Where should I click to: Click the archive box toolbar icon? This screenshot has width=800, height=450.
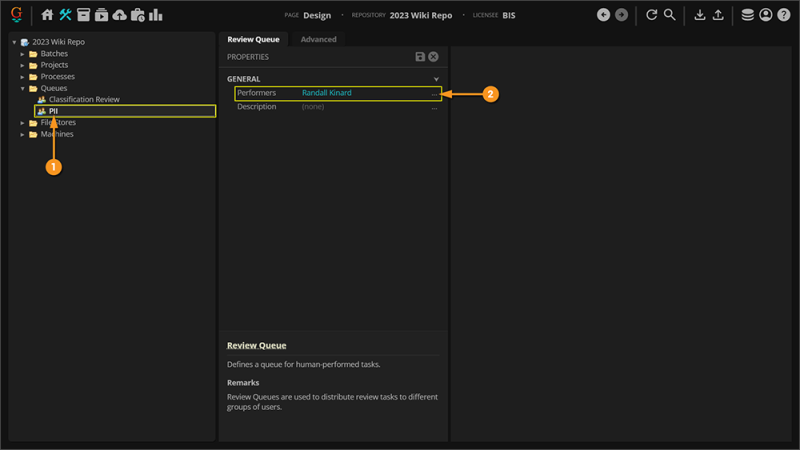[x=84, y=15]
